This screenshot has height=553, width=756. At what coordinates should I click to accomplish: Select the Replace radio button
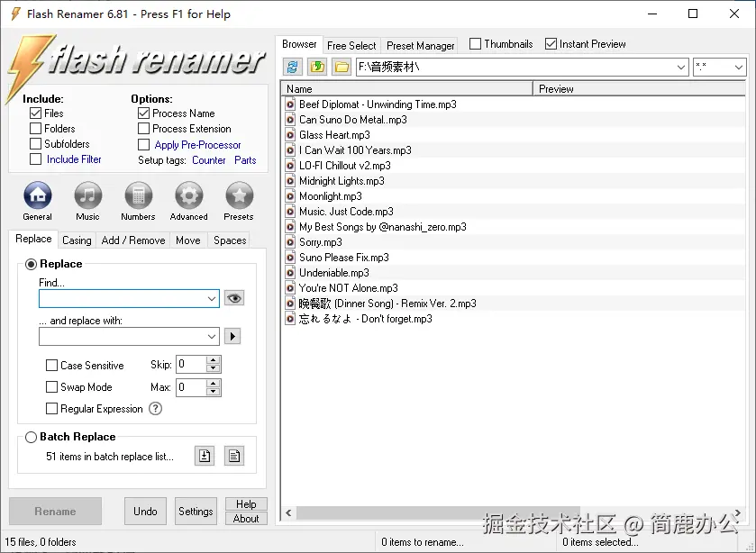tap(31, 264)
